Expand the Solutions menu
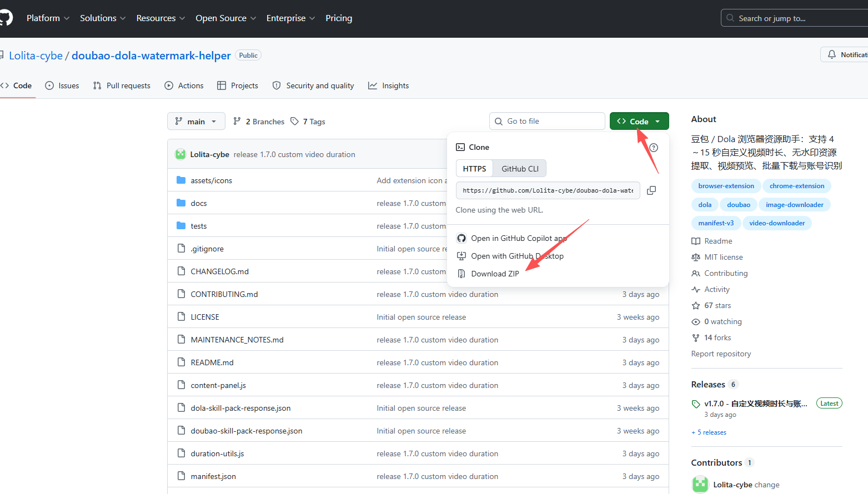 (x=103, y=18)
